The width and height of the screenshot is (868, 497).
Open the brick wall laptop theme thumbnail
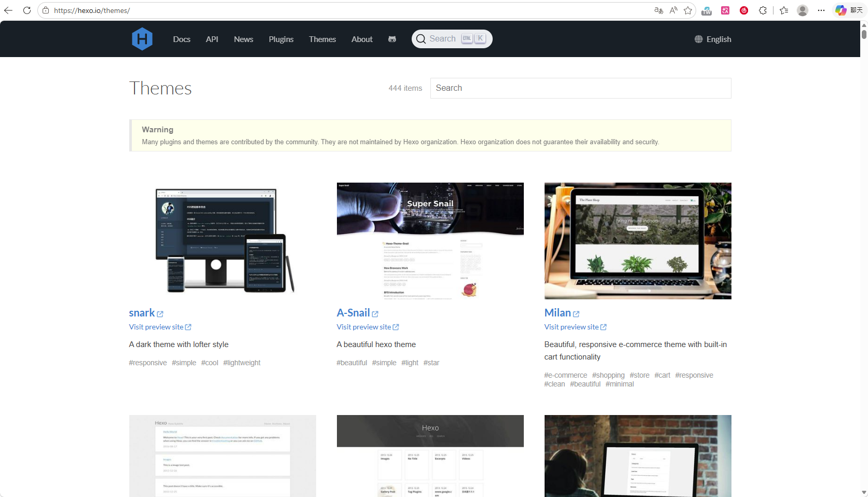pyautogui.click(x=638, y=456)
